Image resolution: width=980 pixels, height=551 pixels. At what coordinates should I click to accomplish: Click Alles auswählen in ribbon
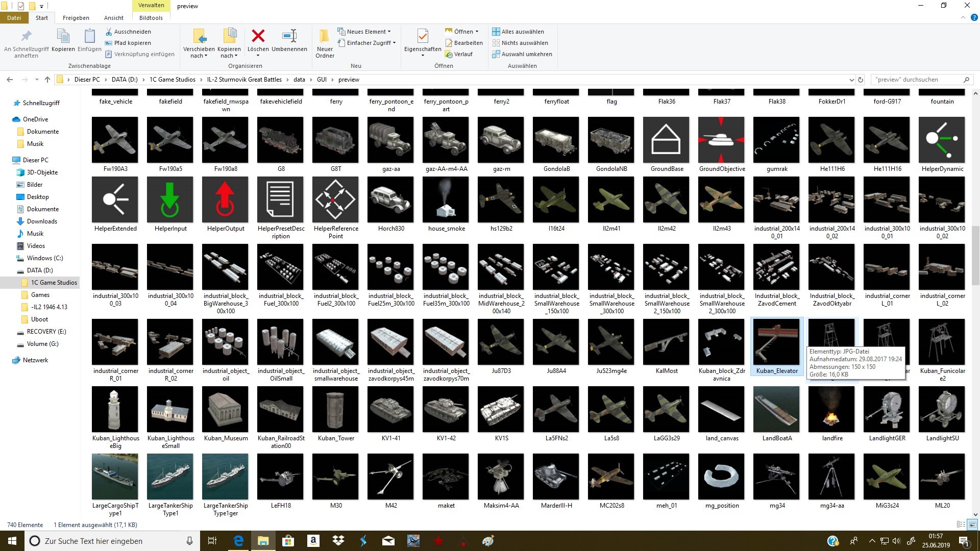pyautogui.click(x=518, y=32)
